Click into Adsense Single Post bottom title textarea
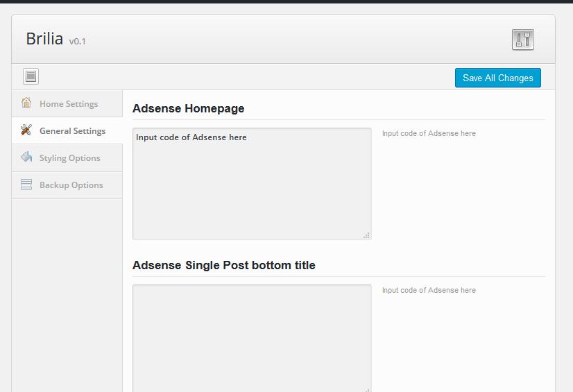Viewport: 573px width, 392px height. pyautogui.click(x=251, y=338)
